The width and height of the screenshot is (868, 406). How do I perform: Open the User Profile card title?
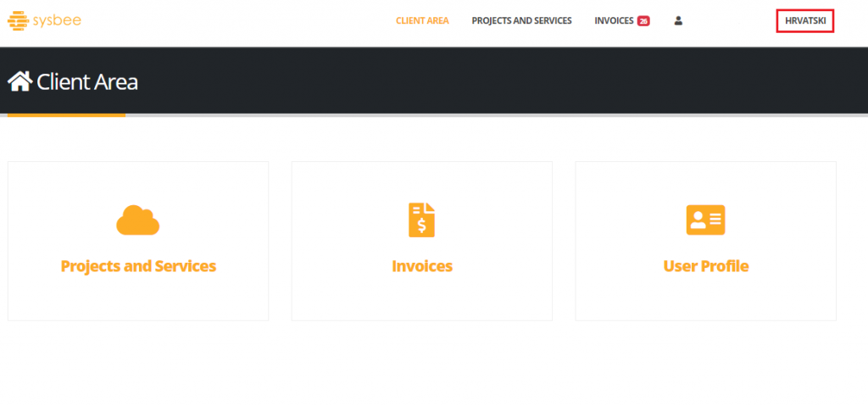pyautogui.click(x=705, y=266)
